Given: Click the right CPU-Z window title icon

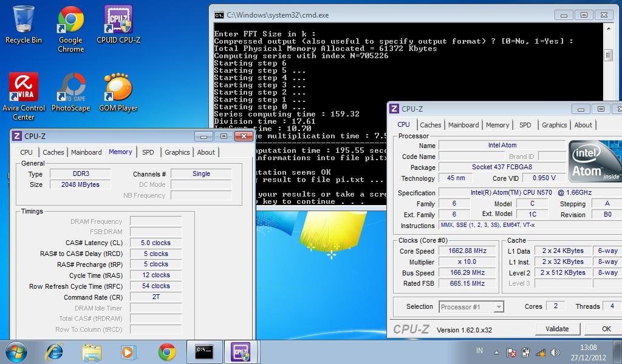Looking at the screenshot, I should pos(394,109).
